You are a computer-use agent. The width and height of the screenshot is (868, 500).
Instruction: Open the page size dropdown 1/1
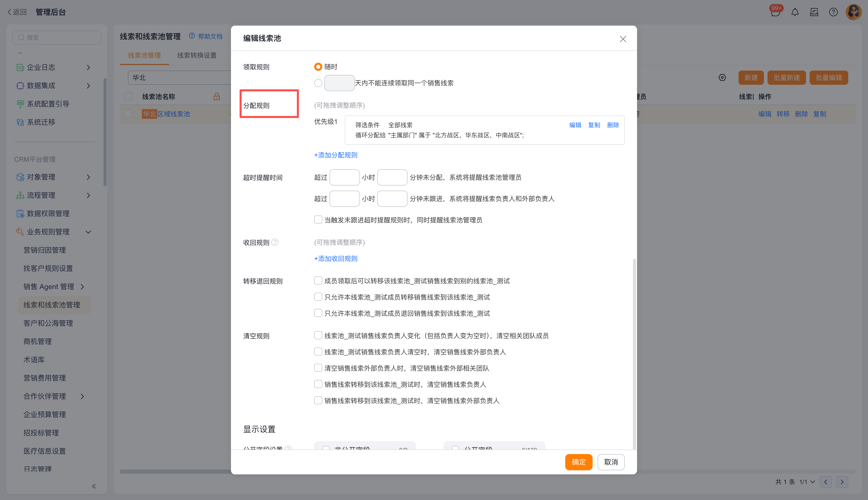[x=807, y=482]
